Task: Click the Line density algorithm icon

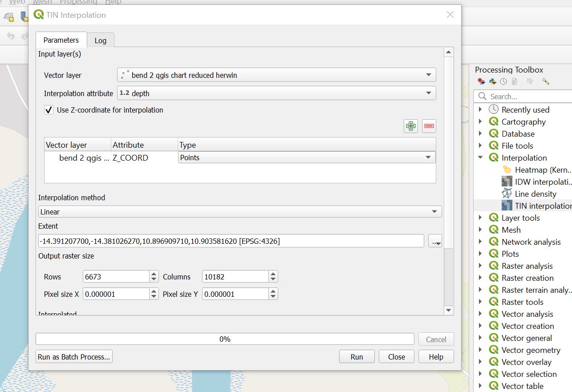Action: tap(507, 194)
